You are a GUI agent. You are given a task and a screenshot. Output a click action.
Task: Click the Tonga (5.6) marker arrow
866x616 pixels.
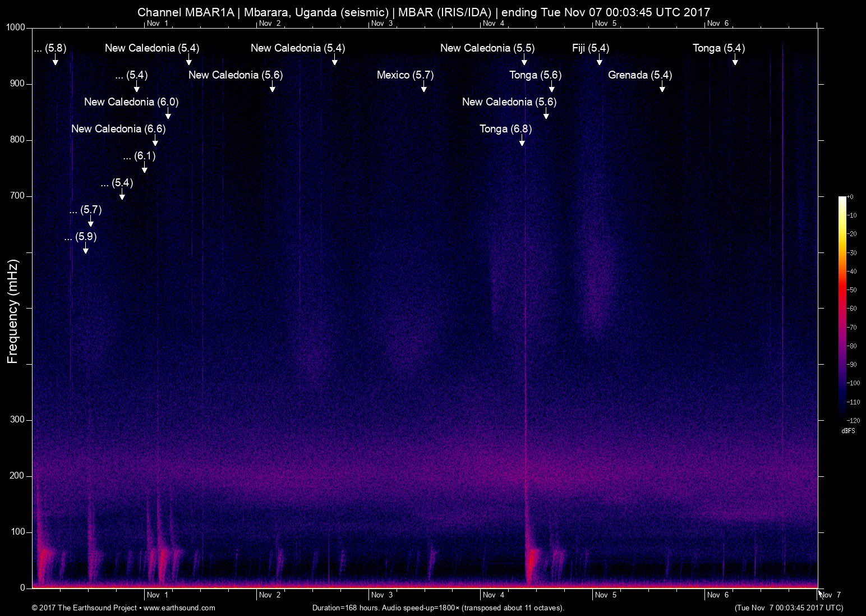click(551, 88)
